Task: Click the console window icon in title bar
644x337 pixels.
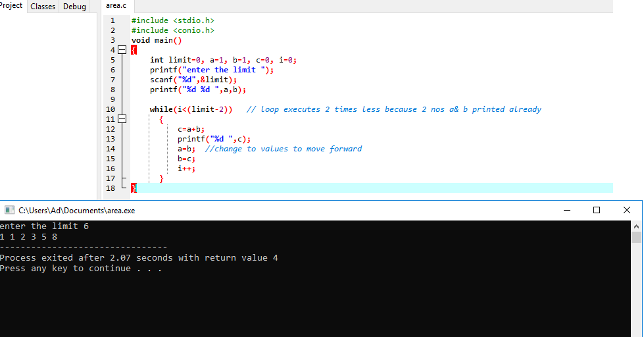Action: click(9, 210)
